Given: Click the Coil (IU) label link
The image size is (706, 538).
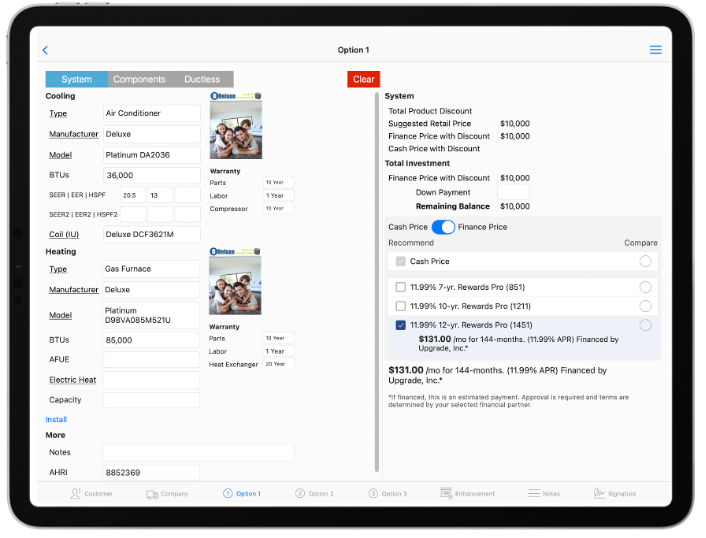Looking at the screenshot, I should click(x=64, y=234).
